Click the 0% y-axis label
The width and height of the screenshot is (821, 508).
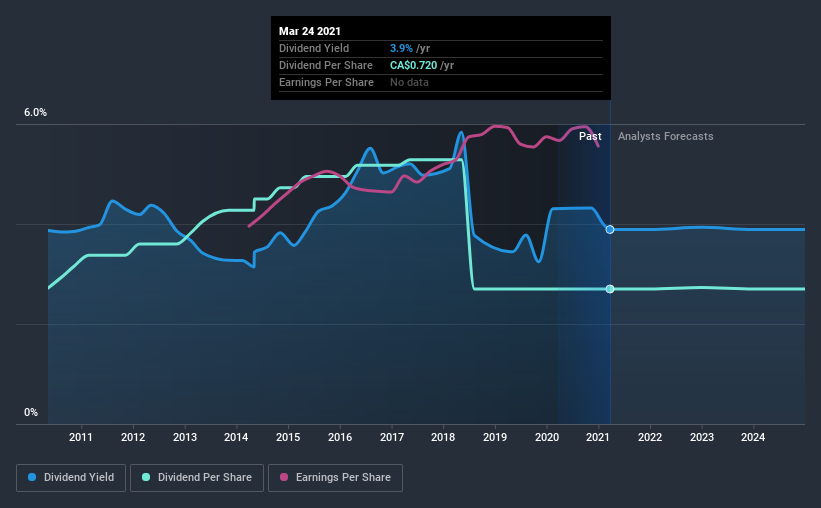(31, 413)
